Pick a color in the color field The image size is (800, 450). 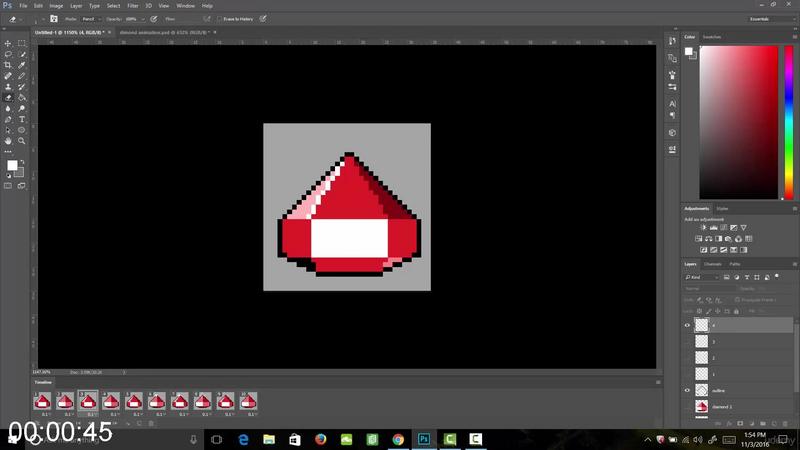[739, 122]
